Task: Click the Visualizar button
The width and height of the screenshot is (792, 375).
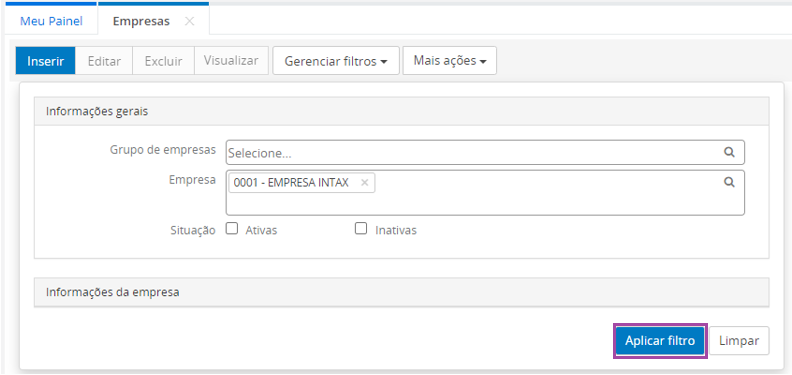Action: [x=231, y=61]
